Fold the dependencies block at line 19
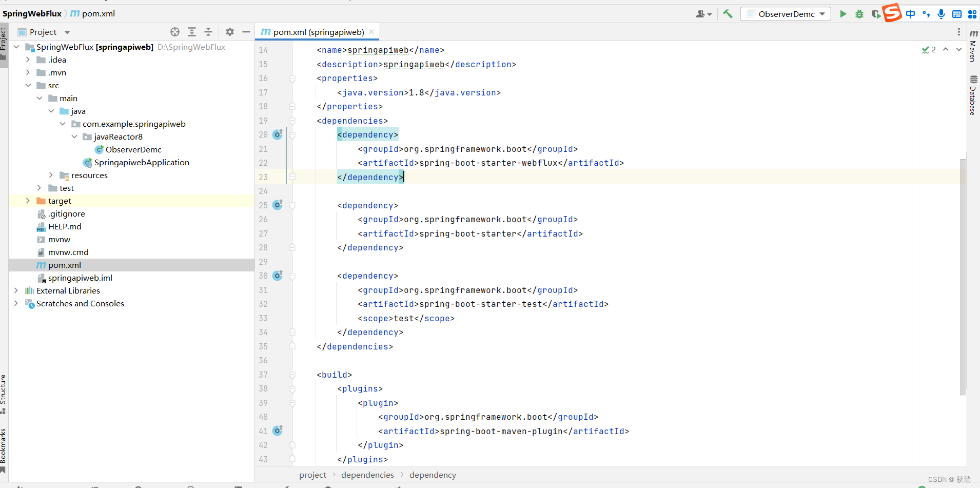The image size is (980, 488). tap(292, 121)
